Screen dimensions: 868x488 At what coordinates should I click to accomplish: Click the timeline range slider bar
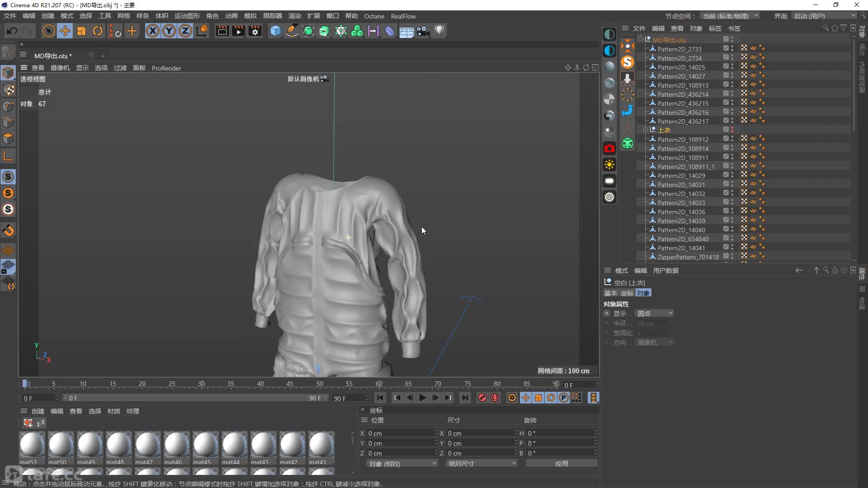[195, 398]
